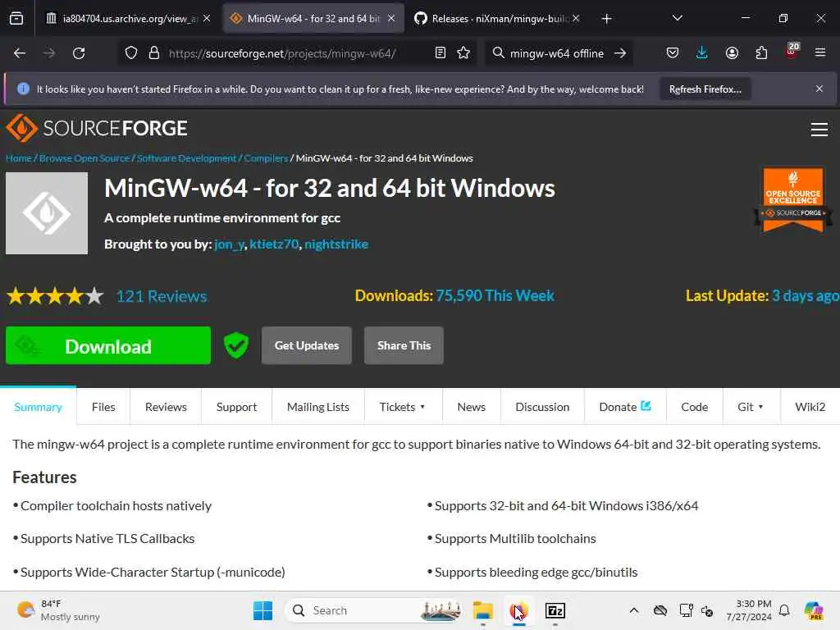Open File Explorer from taskbar
The height and width of the screenshot is (630, 840).
[482, 610]
